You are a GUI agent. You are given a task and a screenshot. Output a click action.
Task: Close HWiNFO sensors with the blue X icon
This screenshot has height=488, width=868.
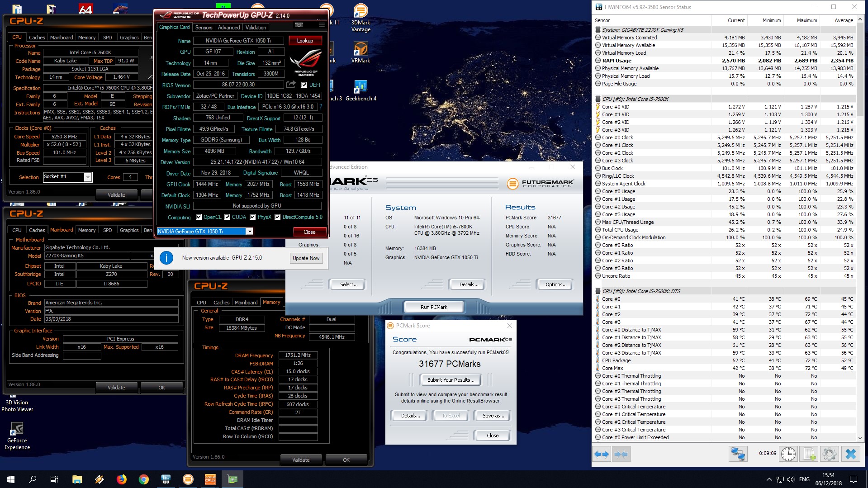(850, 454)
